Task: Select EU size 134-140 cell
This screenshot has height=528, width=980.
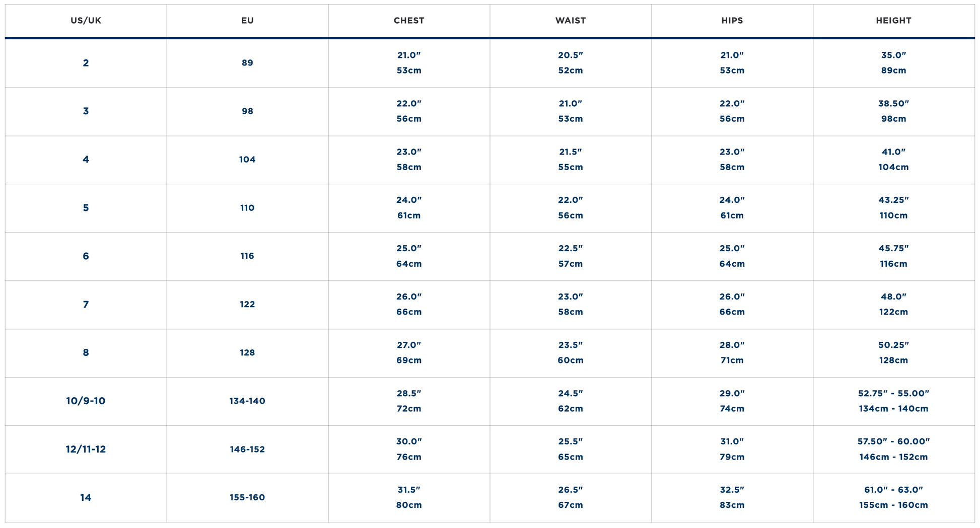Action: pos(247,401)
